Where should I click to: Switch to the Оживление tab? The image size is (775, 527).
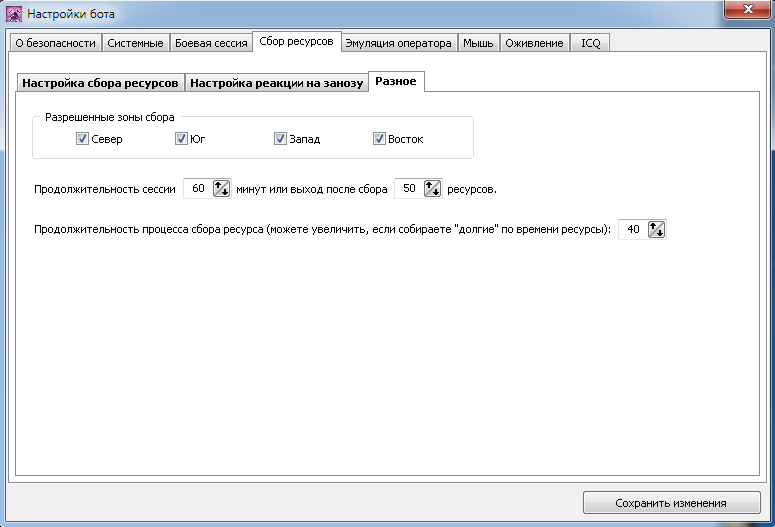point(534,43)
